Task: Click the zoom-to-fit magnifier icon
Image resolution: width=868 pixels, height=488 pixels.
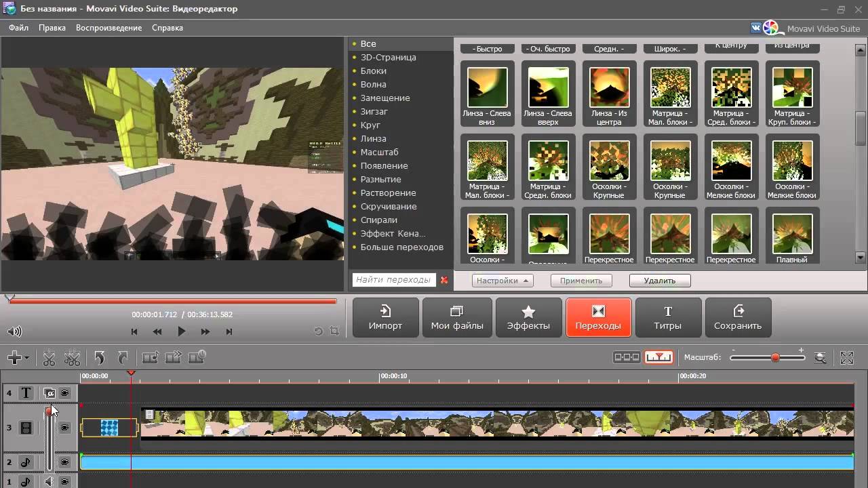Action: (x=820, y=357)
